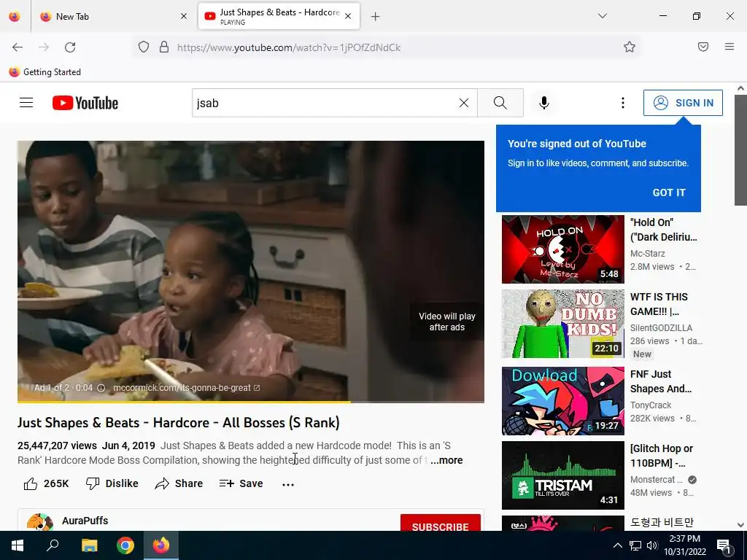Image resolution: width=747 pixels, height=560 pixels.
Task: Go back with the browser arrow
Action: click(18, 47)
